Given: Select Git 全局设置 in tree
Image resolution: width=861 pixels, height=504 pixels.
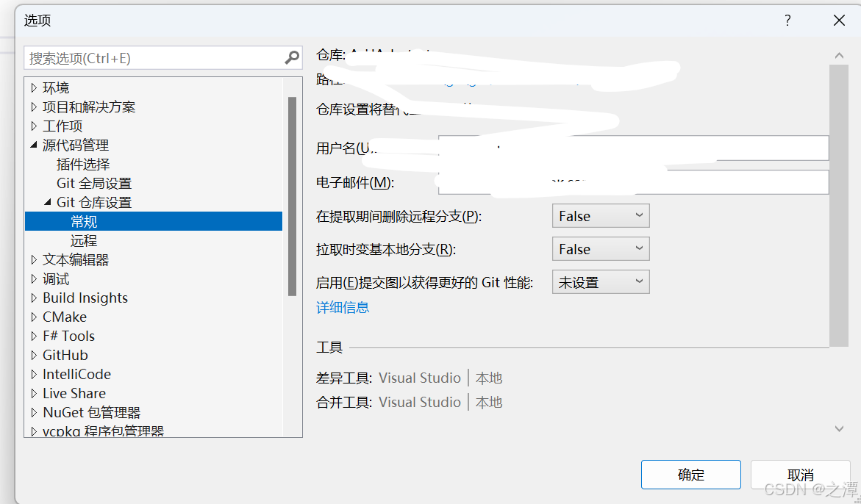Looking at the screenshot, I should [94, 183].
